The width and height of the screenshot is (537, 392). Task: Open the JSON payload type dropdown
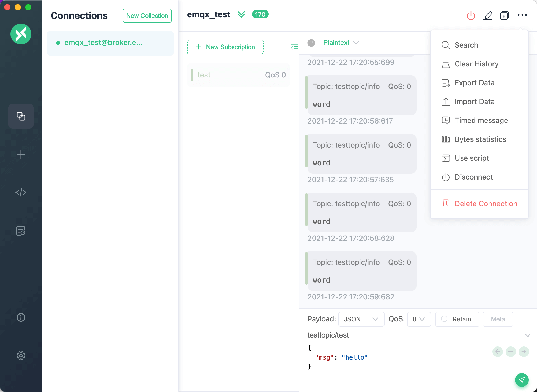361,319
